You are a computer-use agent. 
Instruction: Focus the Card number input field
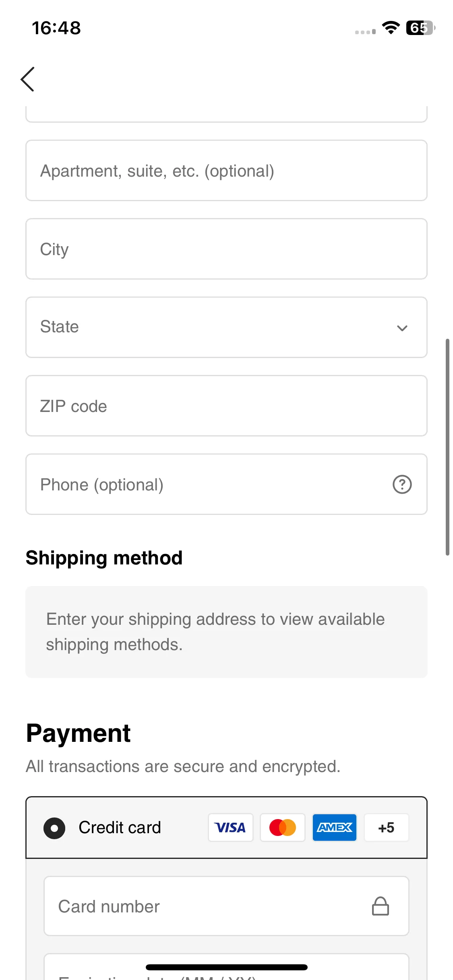(226, 906)
